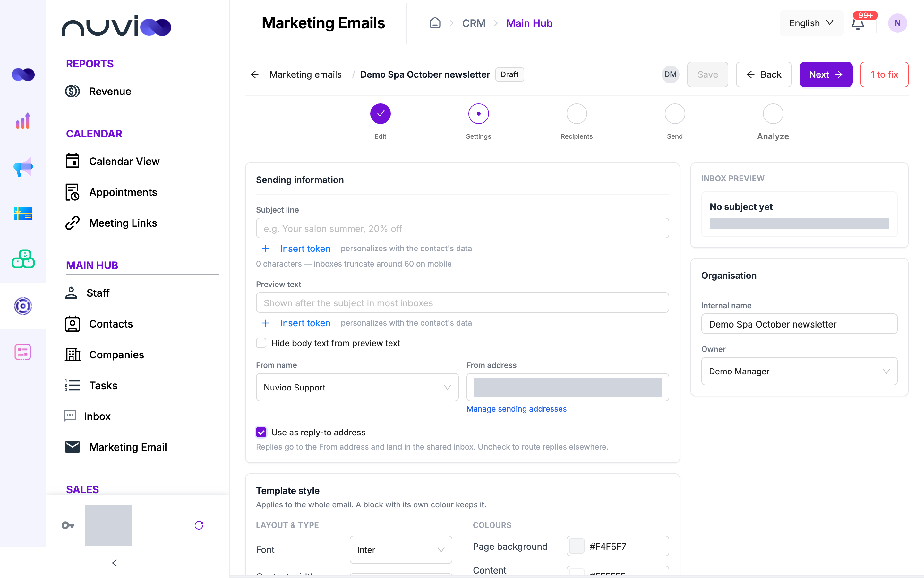
Task: Click the Main Hub breadcrumb
Action: click(x=529, y=23)
